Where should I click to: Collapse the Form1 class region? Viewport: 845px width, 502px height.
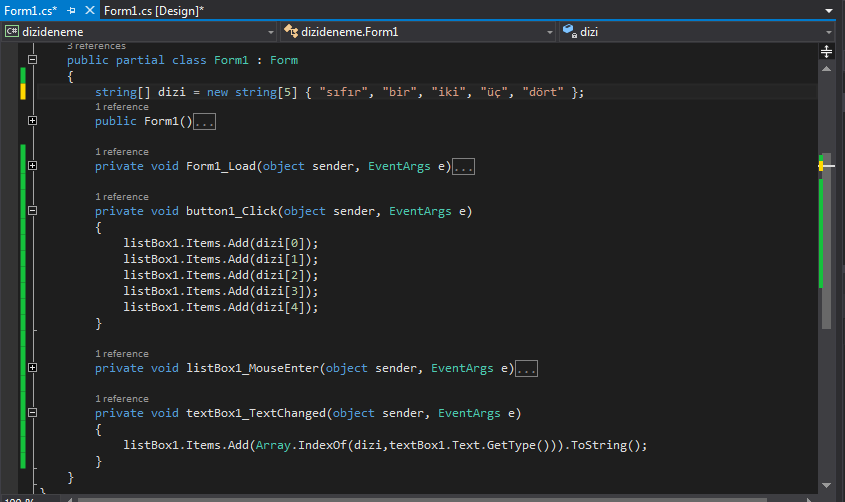coord(32,60)
